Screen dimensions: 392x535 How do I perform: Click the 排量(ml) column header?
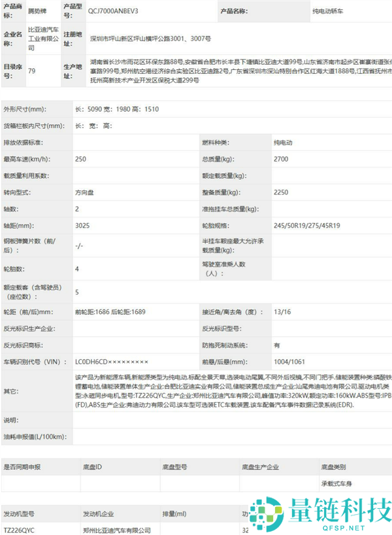point(174,514)
